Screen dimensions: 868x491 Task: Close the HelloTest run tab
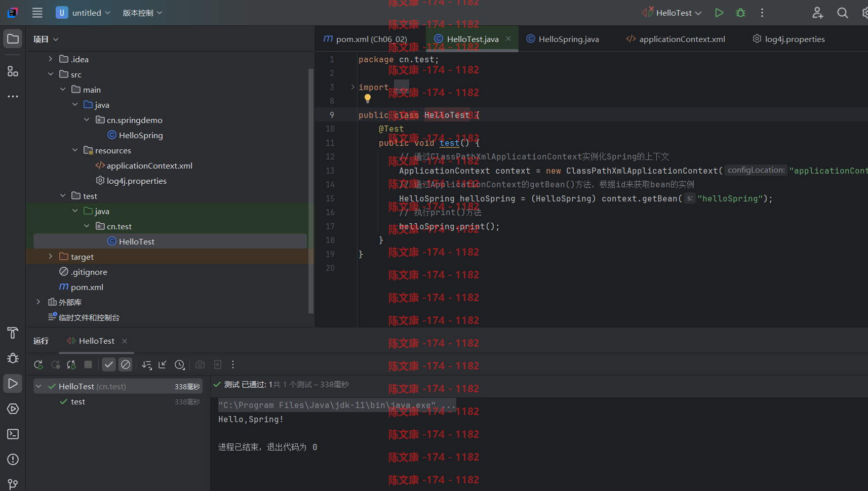(125, 341)
